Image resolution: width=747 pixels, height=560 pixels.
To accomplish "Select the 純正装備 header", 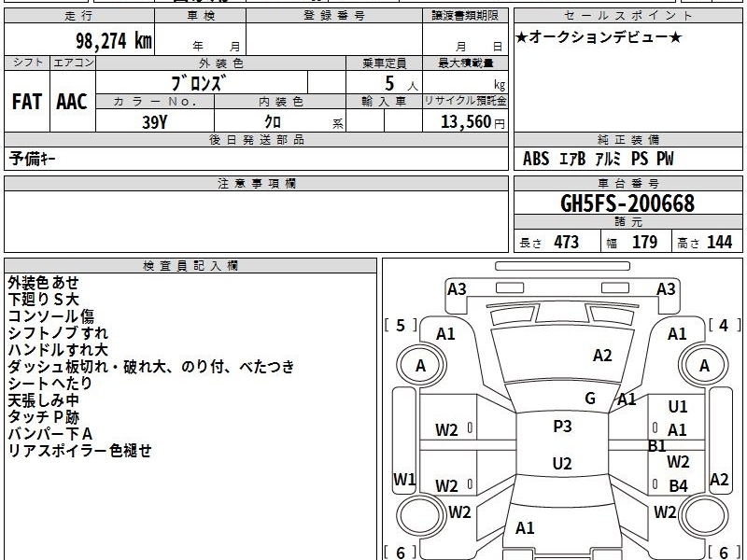I will click(627, 139).
